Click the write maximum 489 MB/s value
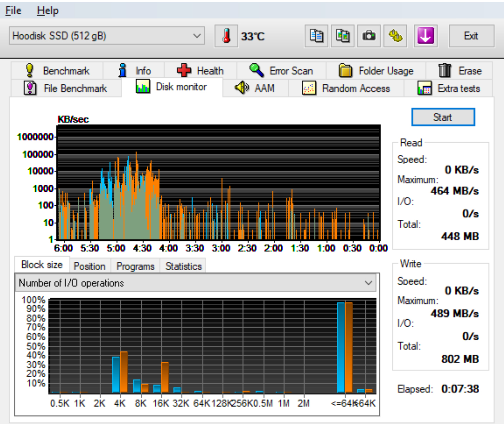Viewport: 504px width, 424px height. point(455,313)
